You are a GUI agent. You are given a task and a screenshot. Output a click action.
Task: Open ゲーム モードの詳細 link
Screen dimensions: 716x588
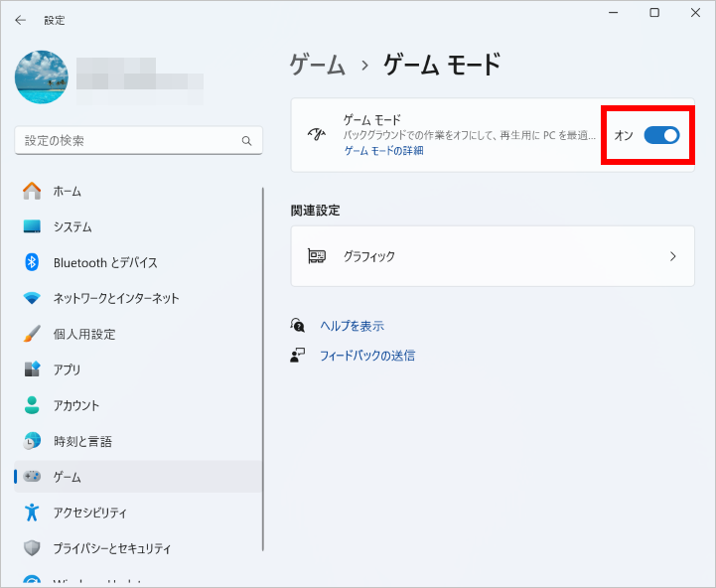point(383,151)
